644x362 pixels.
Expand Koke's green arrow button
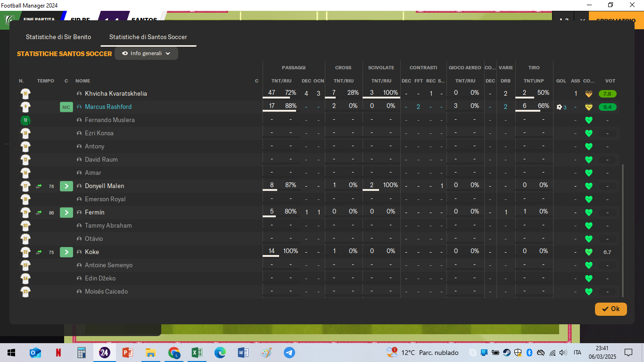[x=66, y=252]
